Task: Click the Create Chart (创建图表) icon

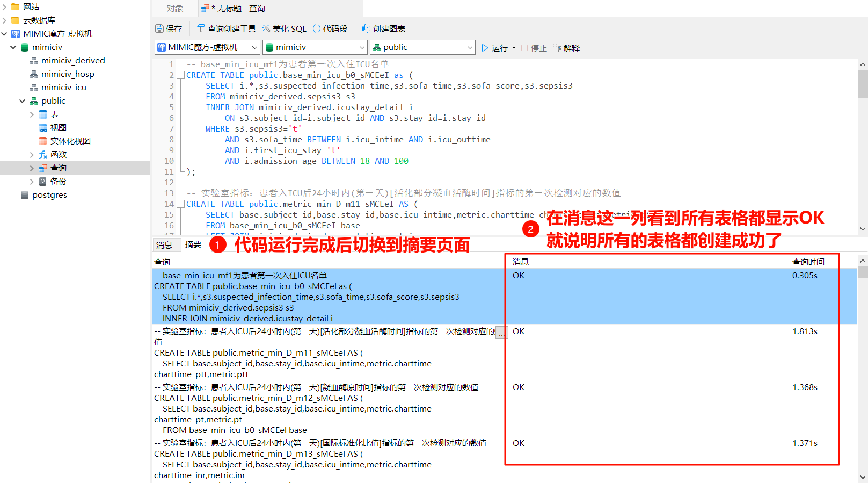Action: [x=366, y=28]
